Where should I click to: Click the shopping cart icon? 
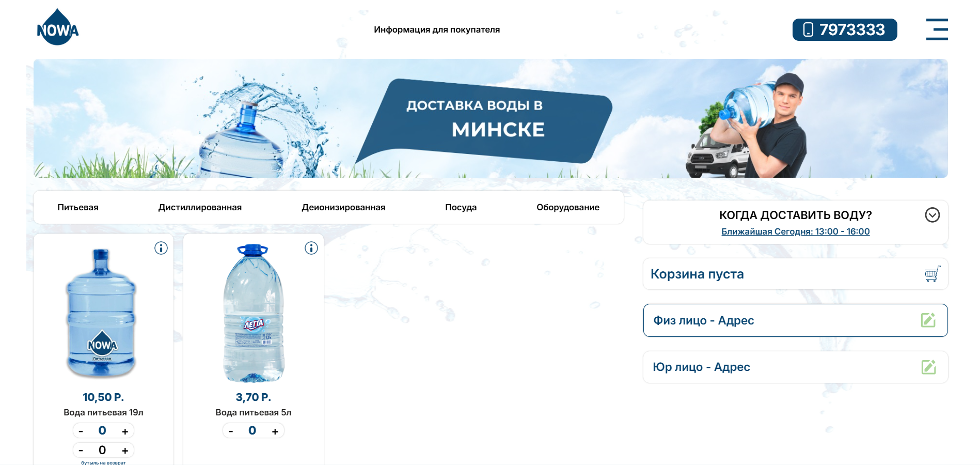point(932,274)
